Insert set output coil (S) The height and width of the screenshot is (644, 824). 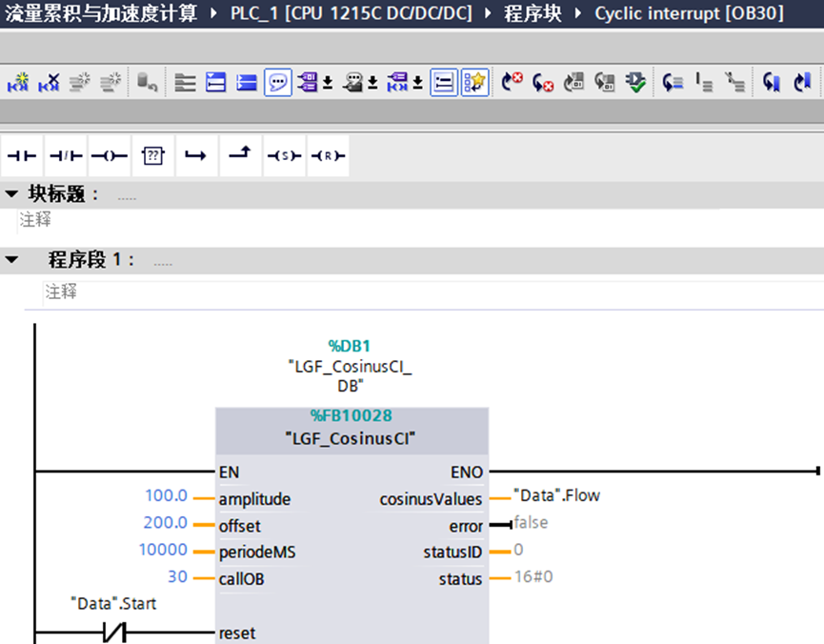coord(284,155)
